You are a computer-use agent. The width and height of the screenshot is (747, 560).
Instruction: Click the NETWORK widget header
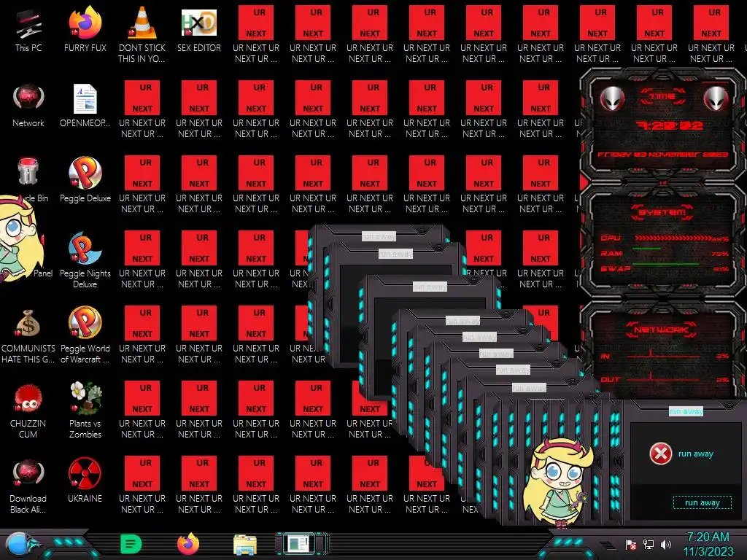661,330
